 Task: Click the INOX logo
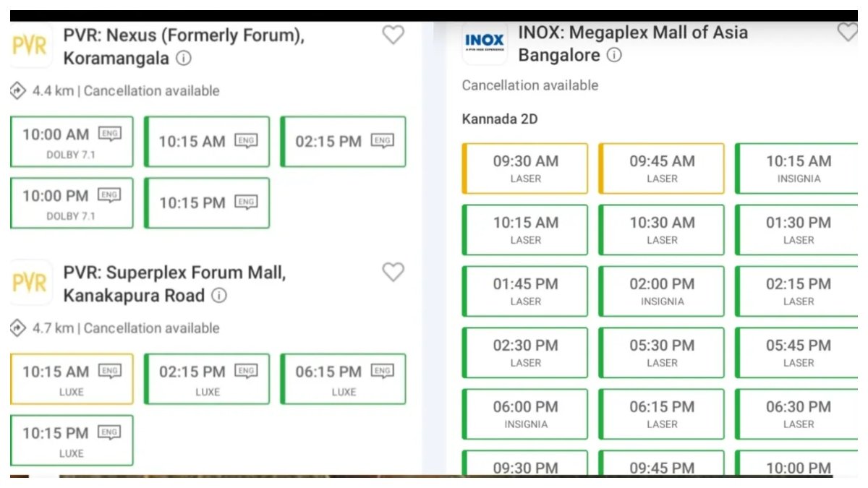485,43
